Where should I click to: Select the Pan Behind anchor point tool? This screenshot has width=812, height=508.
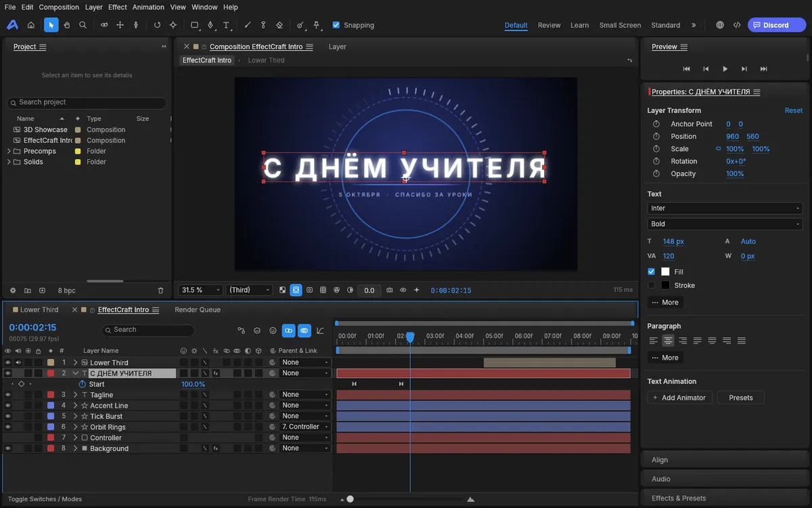coord(173,25)
